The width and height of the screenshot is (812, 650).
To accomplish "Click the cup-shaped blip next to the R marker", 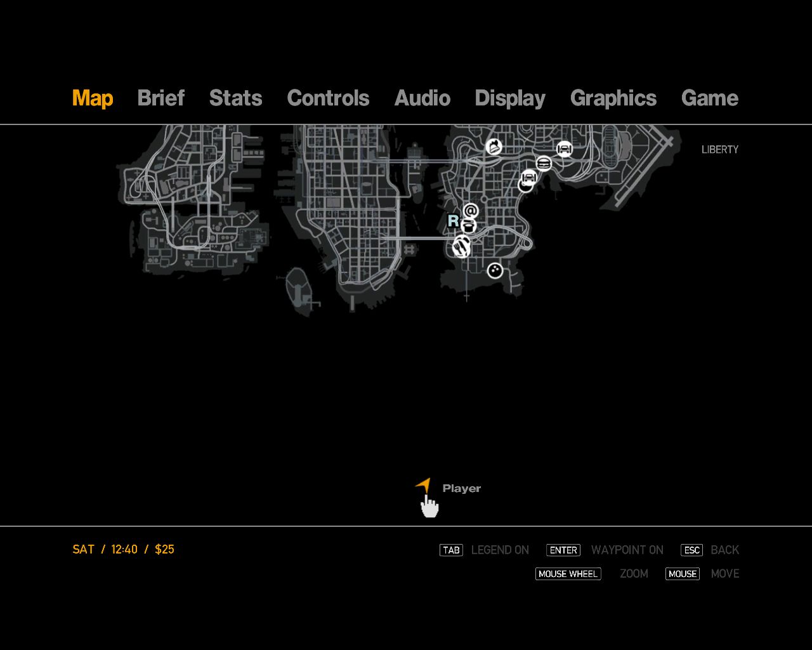I will (469, 226).
